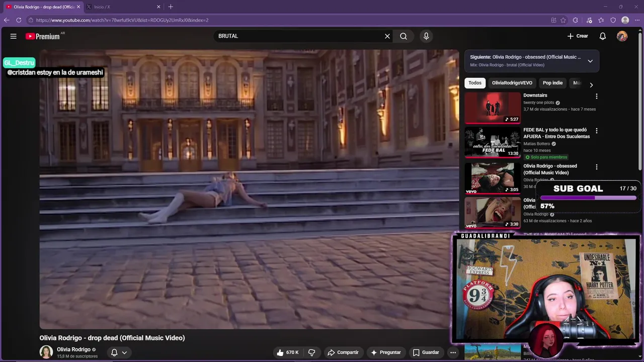
Task: Open FEDE BAL video thumbnail
Action: 493,143
